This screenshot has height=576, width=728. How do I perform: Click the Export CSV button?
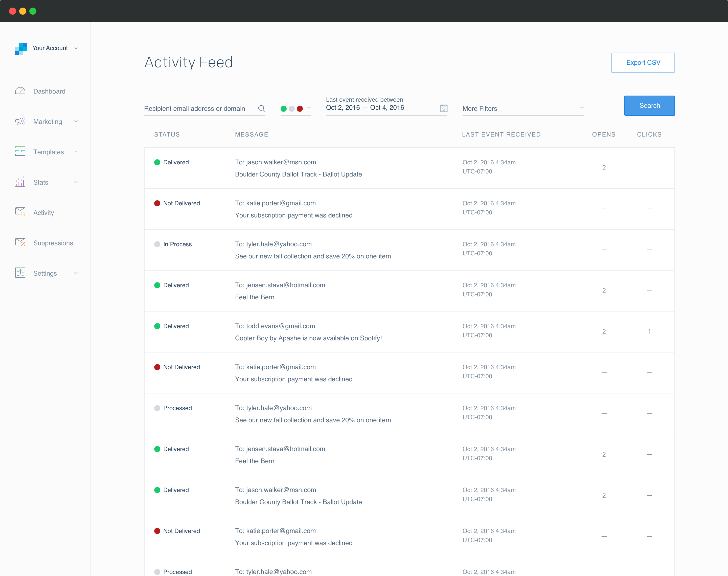pyautogui.click(x=643, y=62)
